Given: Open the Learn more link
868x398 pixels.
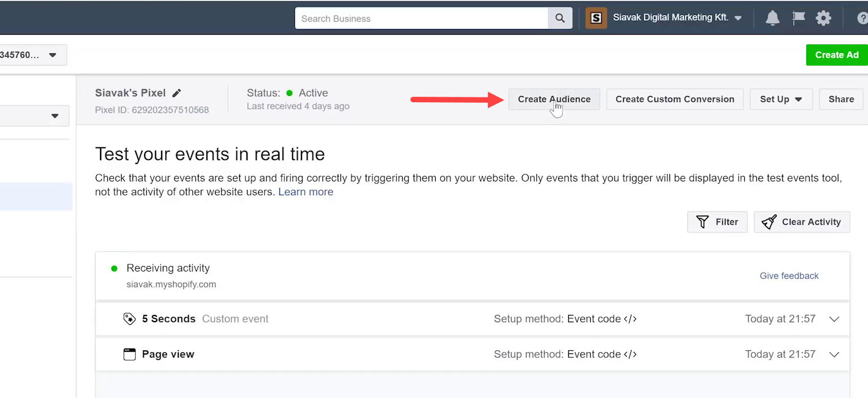Looking at the screenshot, I should (x=306, y=192).
